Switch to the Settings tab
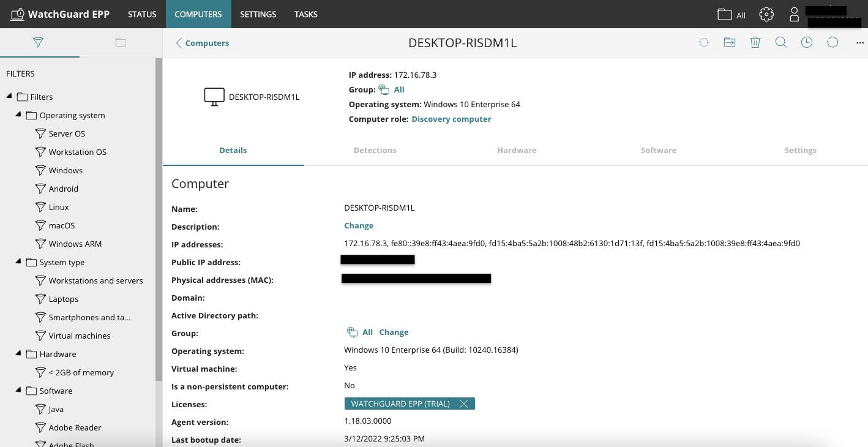Viewport: 868px width, 447px height. tap(800, 150)
